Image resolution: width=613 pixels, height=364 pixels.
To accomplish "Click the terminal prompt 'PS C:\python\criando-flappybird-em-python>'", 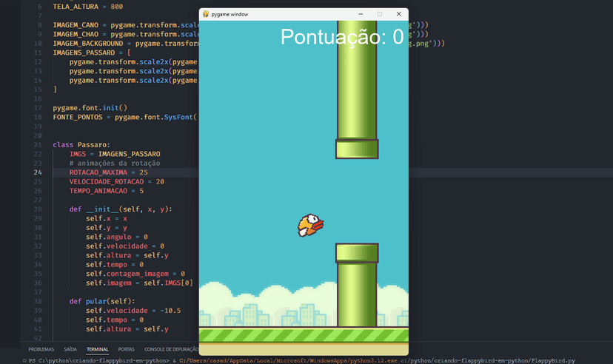I will 99,360.
